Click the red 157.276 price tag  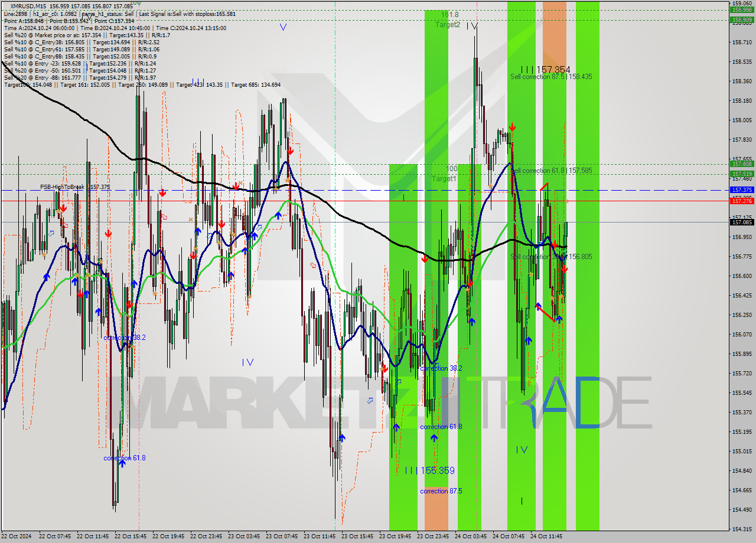(x=742, y=201)
